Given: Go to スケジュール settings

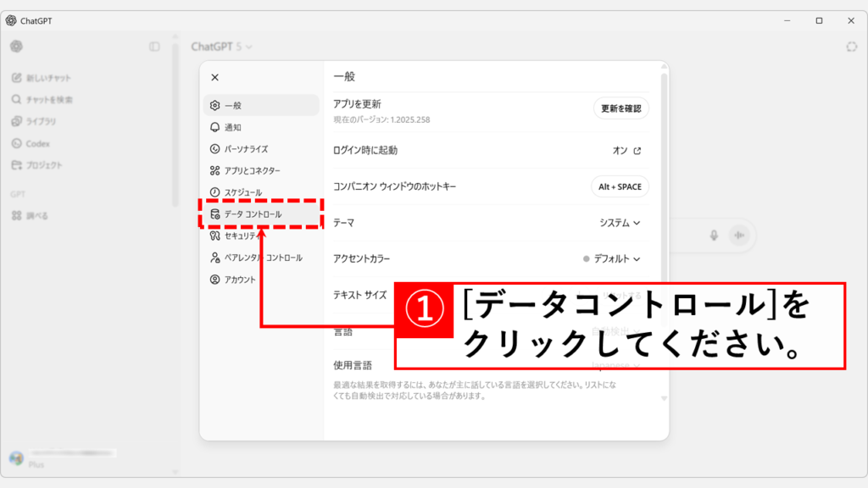Looking at the screenshot, I should pyautogui.click(x=242, y=192).
